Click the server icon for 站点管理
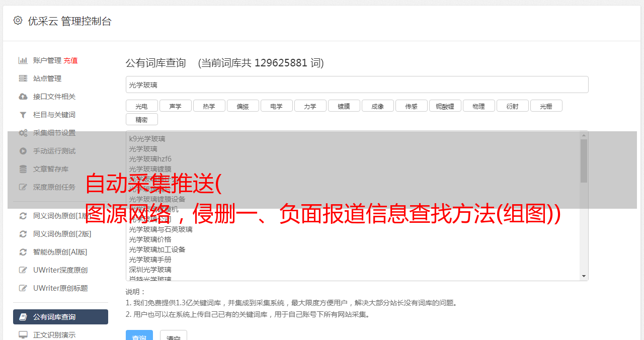The height and width of the screenshot is (340, 644). coord(23,78)
